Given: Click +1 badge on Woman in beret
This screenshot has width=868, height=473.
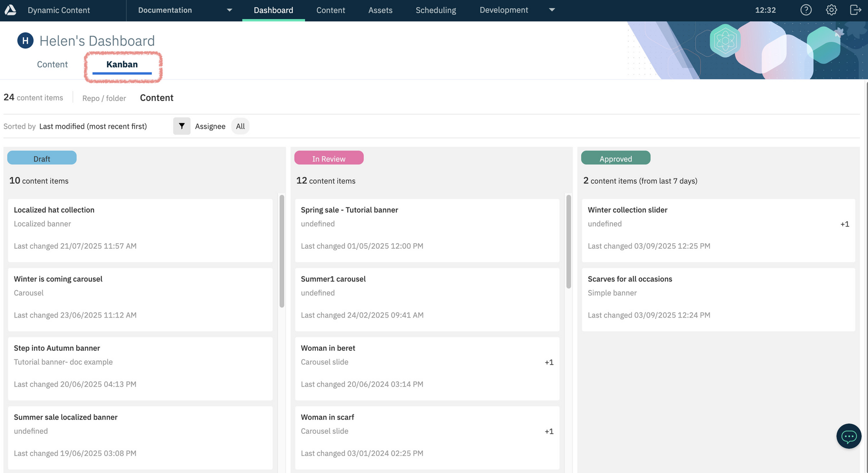Looking at the screenshot, I should (549, 362).
